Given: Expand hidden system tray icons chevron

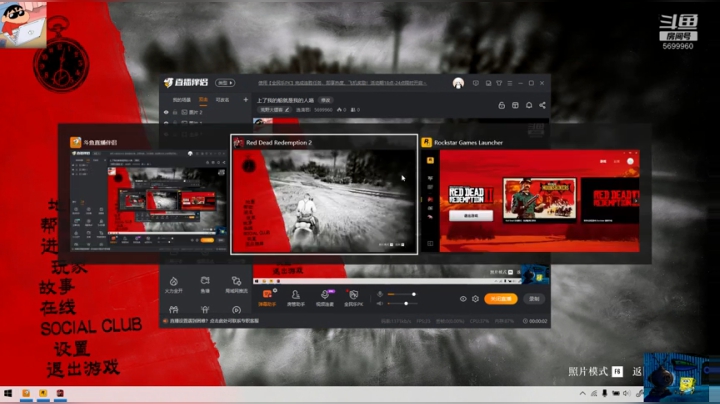Looking at the screenshot, I should [582, 393].
